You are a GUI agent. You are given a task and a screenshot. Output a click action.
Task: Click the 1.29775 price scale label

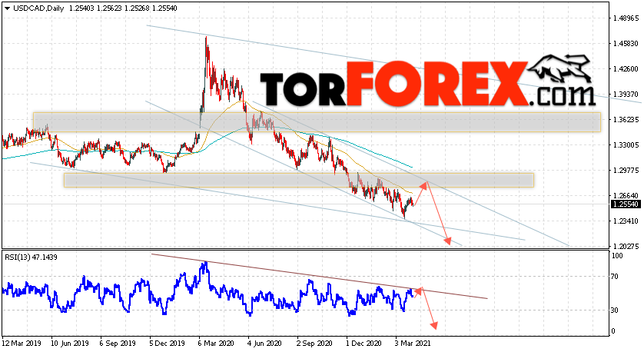pos(626,171)
